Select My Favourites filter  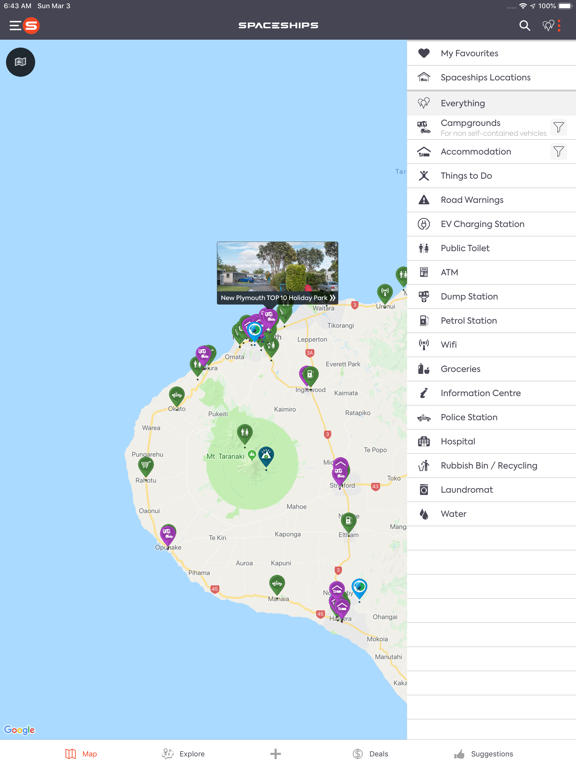click(x=491, y=53)
